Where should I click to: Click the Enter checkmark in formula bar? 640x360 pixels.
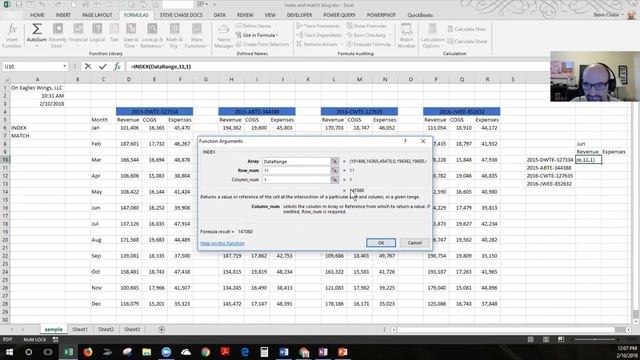coord(102,67)
